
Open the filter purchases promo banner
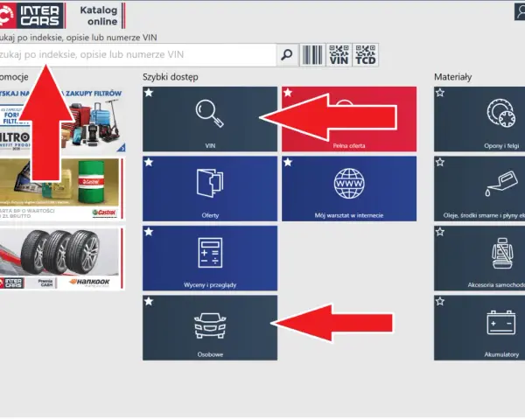pos(63,119)
